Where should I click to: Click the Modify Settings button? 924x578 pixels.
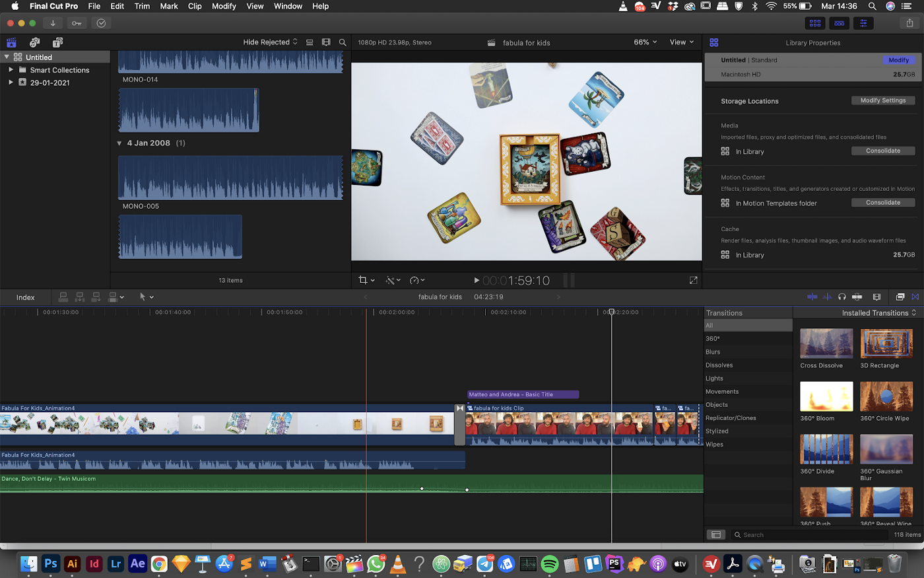tap(883, 100)
